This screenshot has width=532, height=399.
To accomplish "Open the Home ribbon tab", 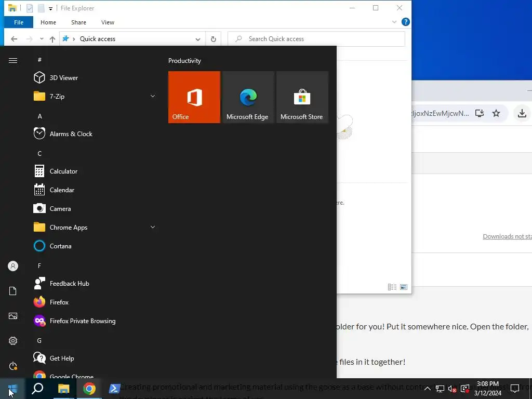I will coord(48,22).
